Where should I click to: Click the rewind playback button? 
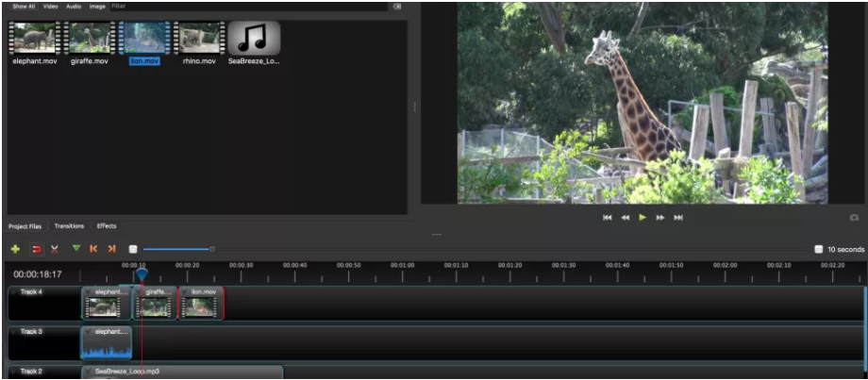625,218
